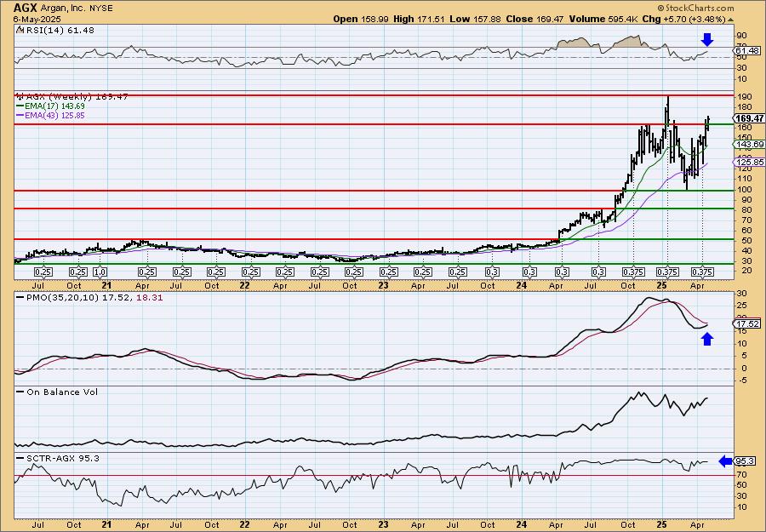Click the green 143.69 tag on the price axis
The height and width of the screenshot is (532, 766).
[749, 144]
